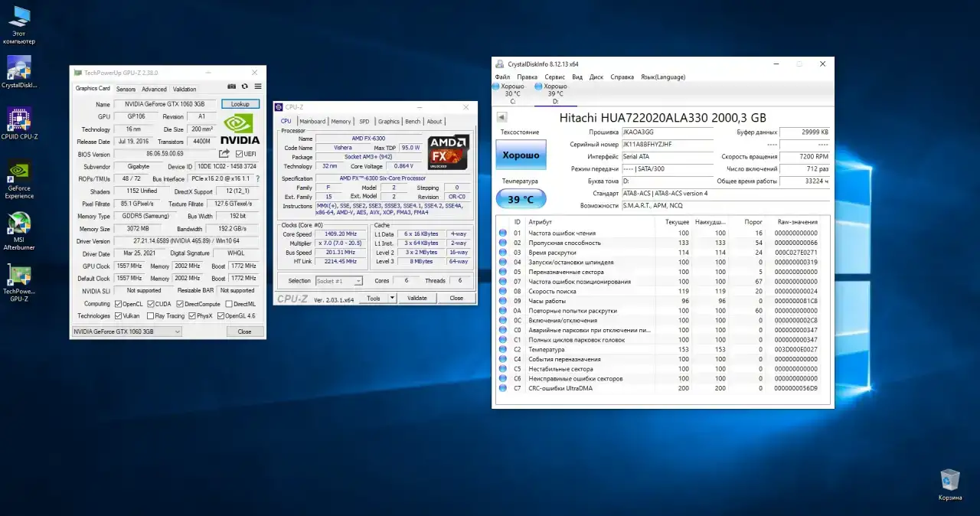The image size is (980, 516).
Task: Toggle the DirectML checkbox
Action: click(227, 304)
